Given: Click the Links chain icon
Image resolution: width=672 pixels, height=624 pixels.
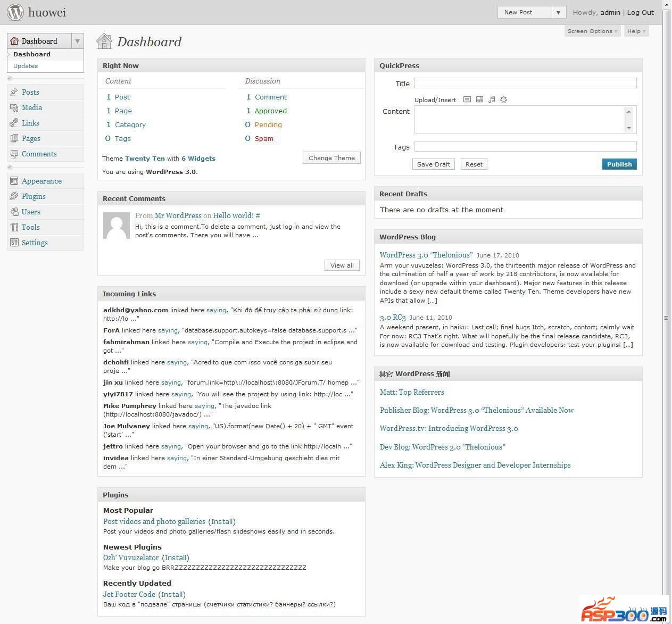Looking at the screenshot, I should point(14,123).
